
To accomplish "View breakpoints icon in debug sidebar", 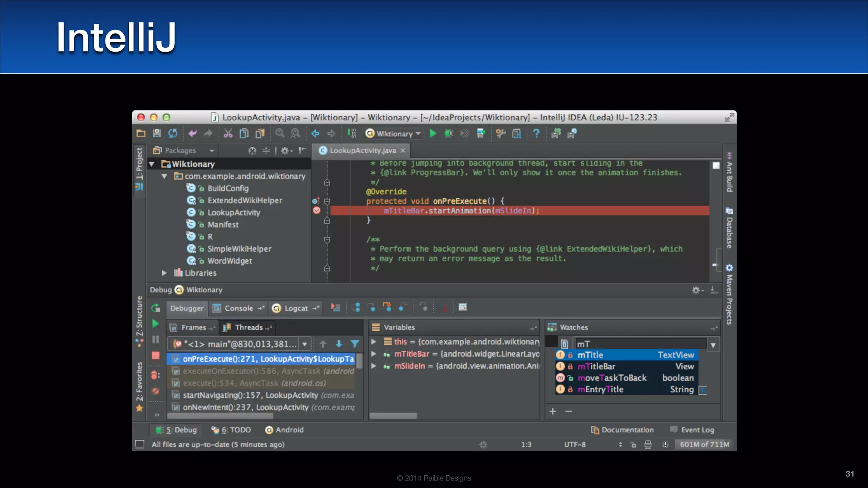I will [156, 375].
